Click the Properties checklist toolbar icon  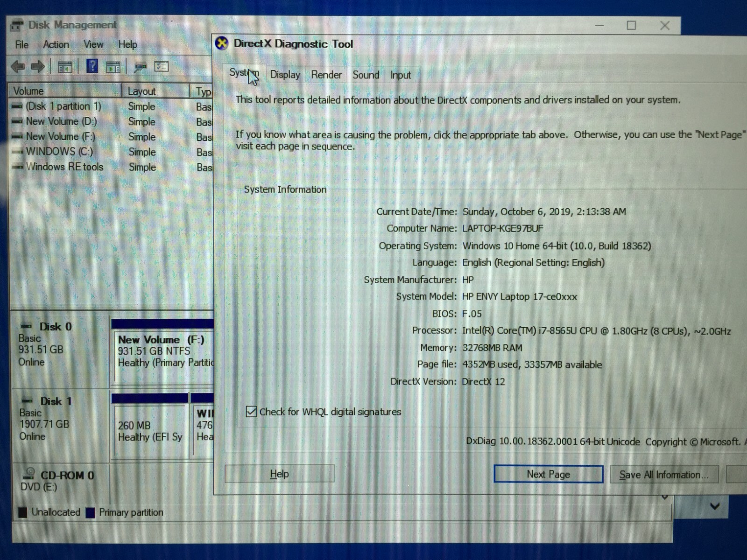point(162,67)
